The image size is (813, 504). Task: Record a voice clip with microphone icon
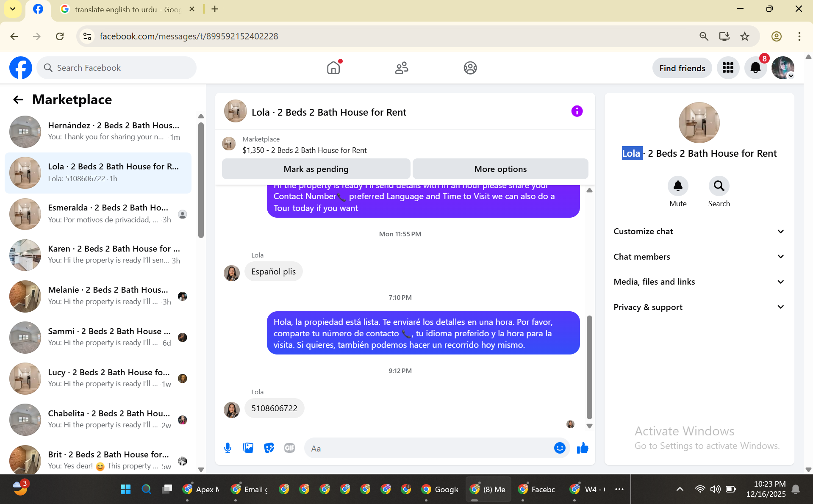(228, 448)
